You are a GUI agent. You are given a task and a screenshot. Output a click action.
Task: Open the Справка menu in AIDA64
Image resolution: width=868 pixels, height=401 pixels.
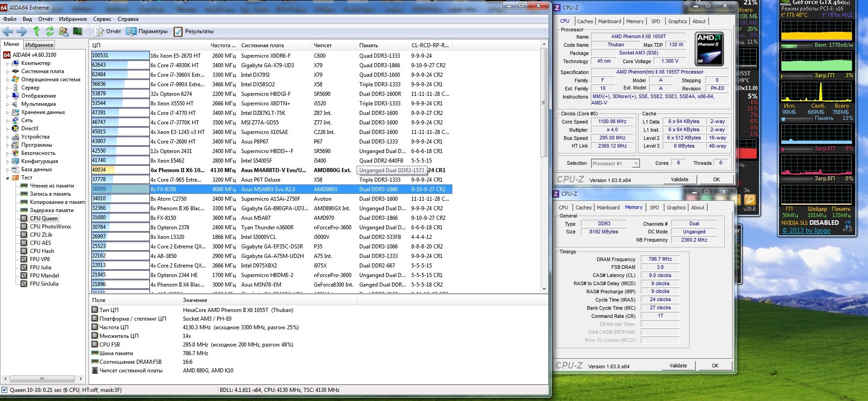tap(128, 19)
